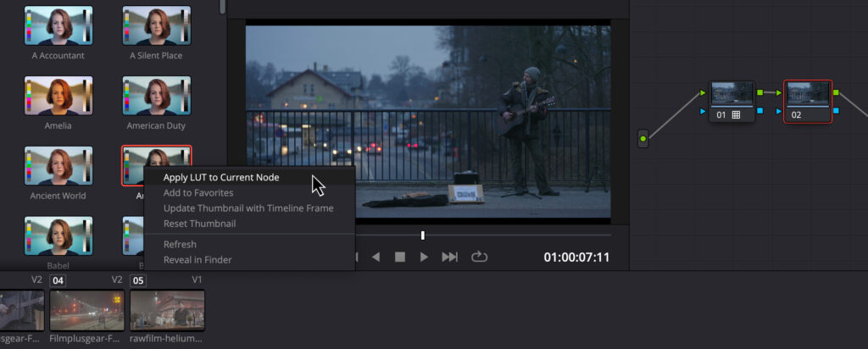Viewport: 868px width, 349px height.
Task: Select clip 05 rawfilm-helium thumbnail
Action: [x=167, y=310]
